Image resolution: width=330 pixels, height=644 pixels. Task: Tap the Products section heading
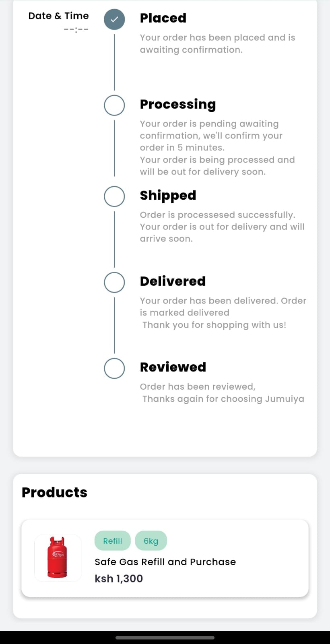[x=54, y=492]
